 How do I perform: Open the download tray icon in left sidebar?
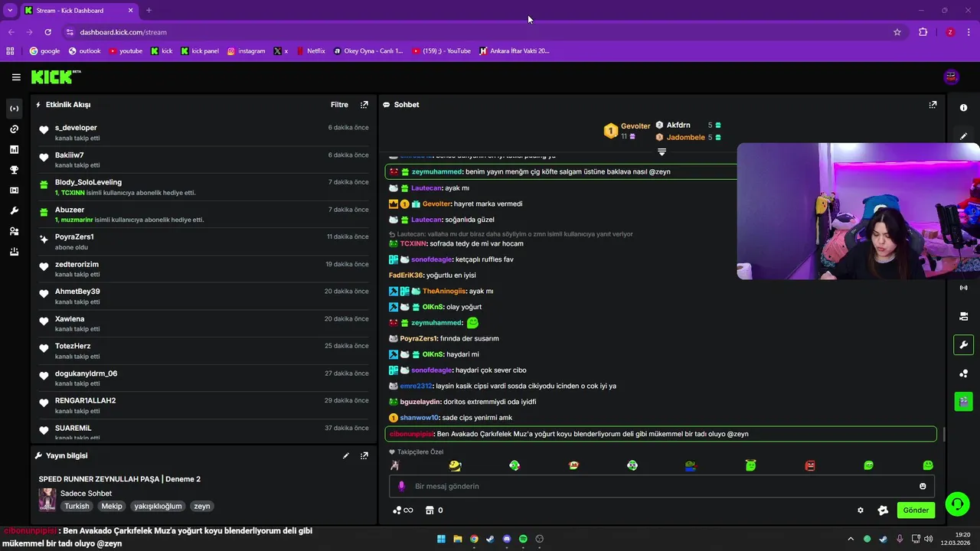pyautogui.click(x=14, y=252)
